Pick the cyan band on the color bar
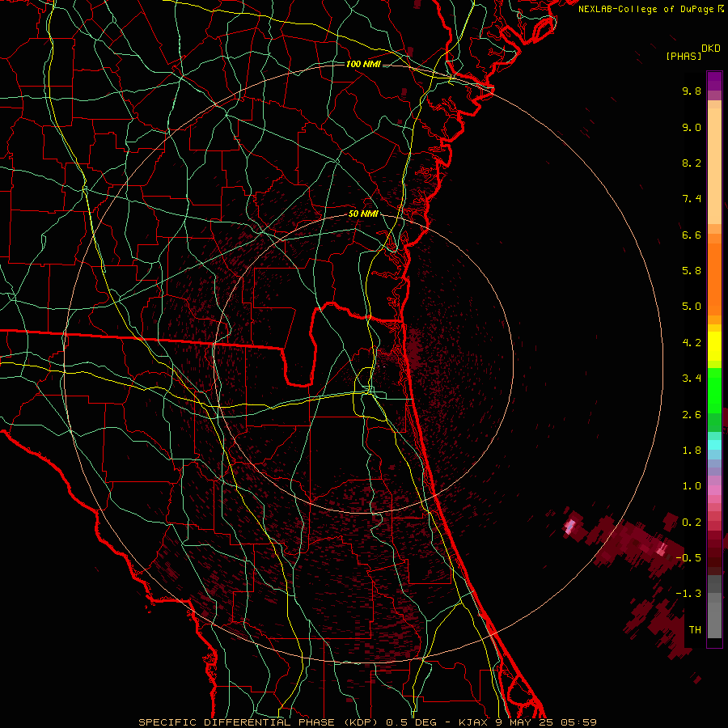The width and height of the screenshot is (728, 728). point(714,445)
